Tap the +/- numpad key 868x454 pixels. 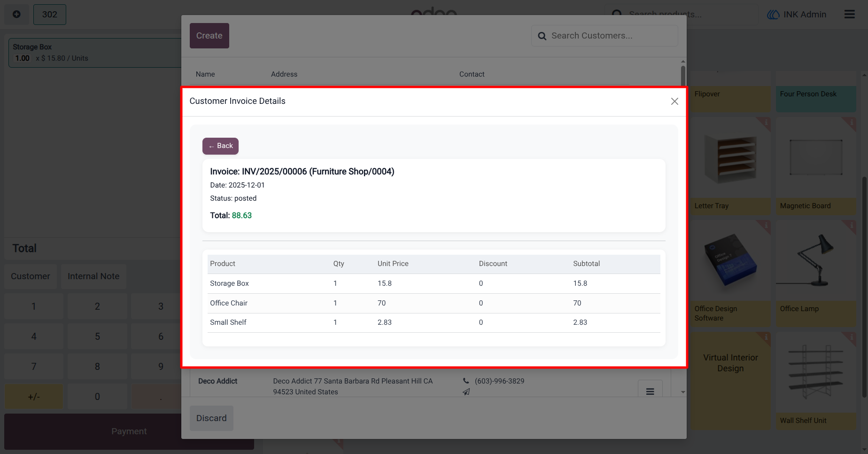point(34,397)
